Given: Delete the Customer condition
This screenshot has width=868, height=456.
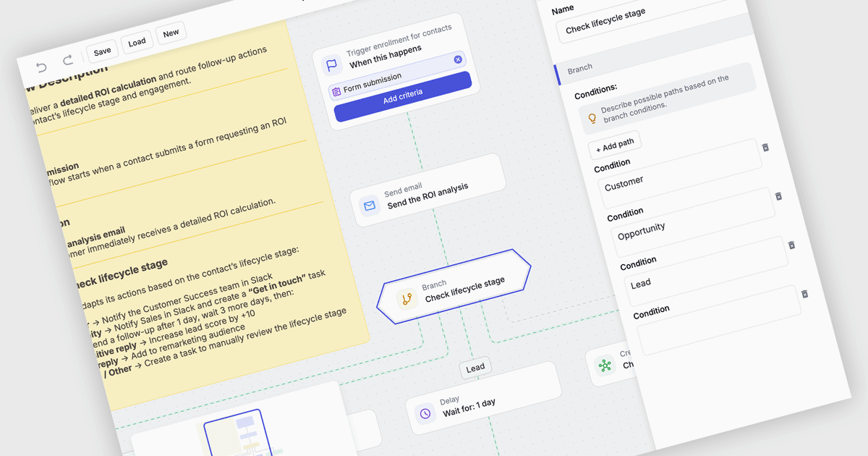Looking at the screenshot, I should pos(765,147).
